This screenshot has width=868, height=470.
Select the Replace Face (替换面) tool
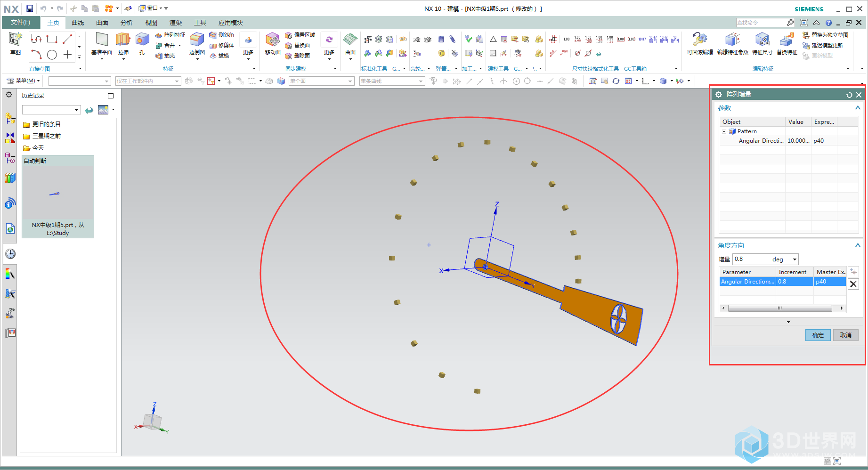click(x=297, y=46)
